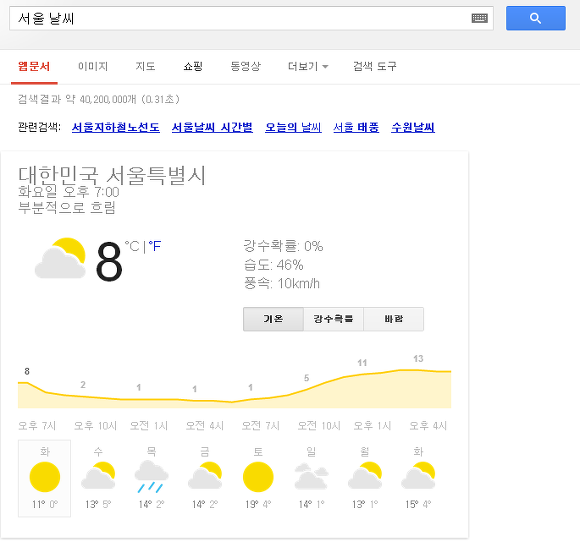Go to the 쇼핑 tab
580x547 pixels.
[193, 67]
